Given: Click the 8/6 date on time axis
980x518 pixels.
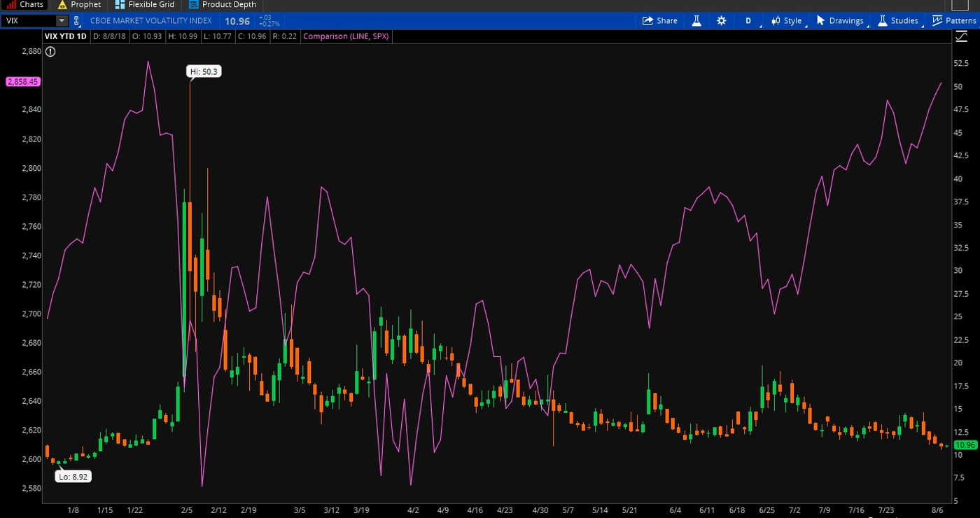Looking at the screenshot, I should pos(937,510).
